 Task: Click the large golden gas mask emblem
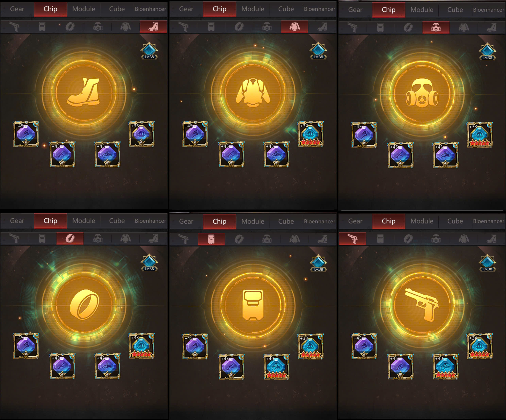coord(422,93)
